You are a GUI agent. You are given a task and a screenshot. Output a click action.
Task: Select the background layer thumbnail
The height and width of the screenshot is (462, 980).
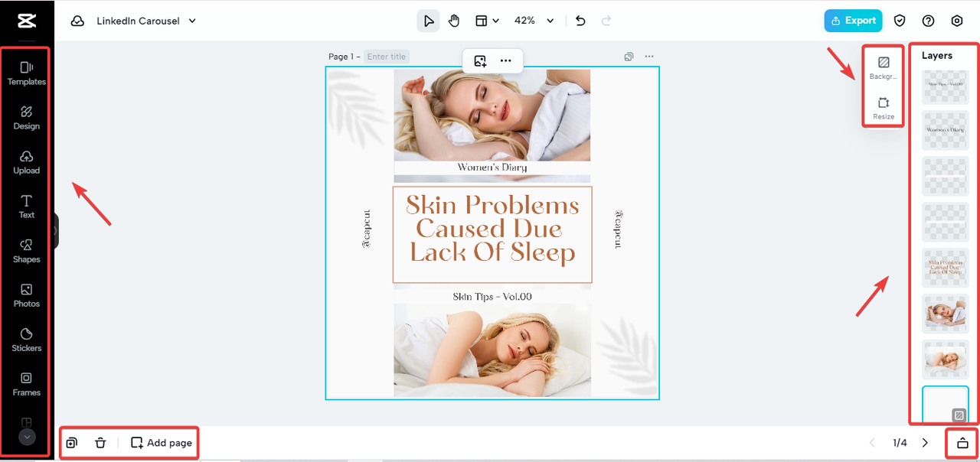[x=946, y=405]
